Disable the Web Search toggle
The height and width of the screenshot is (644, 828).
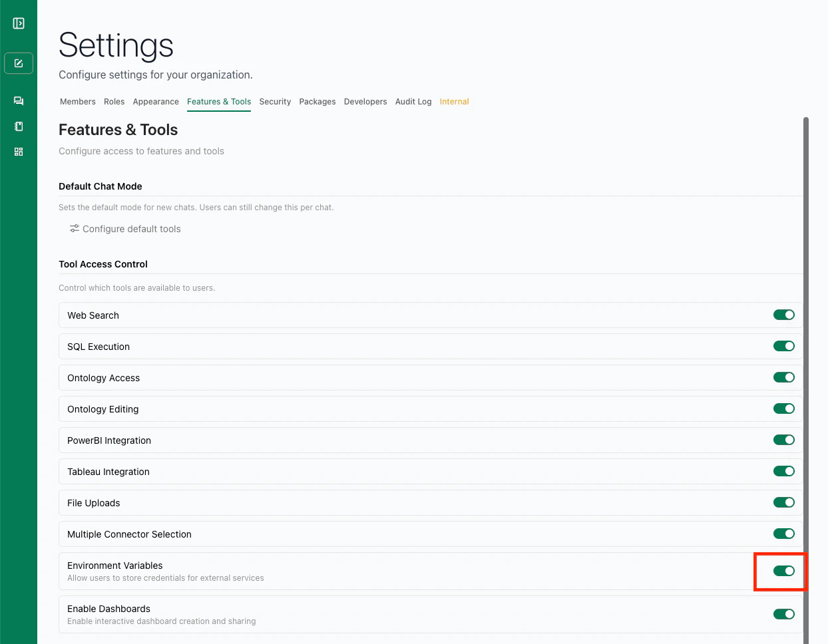pos(783,315)
